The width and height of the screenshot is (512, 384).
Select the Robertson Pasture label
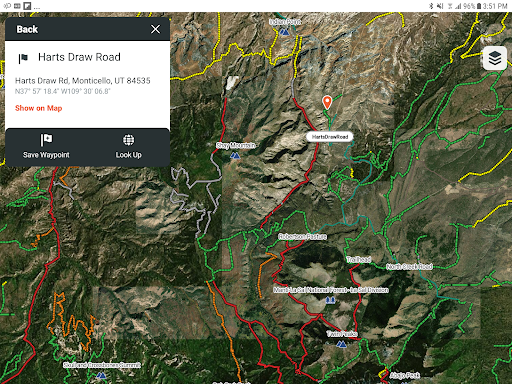point(302,236)
